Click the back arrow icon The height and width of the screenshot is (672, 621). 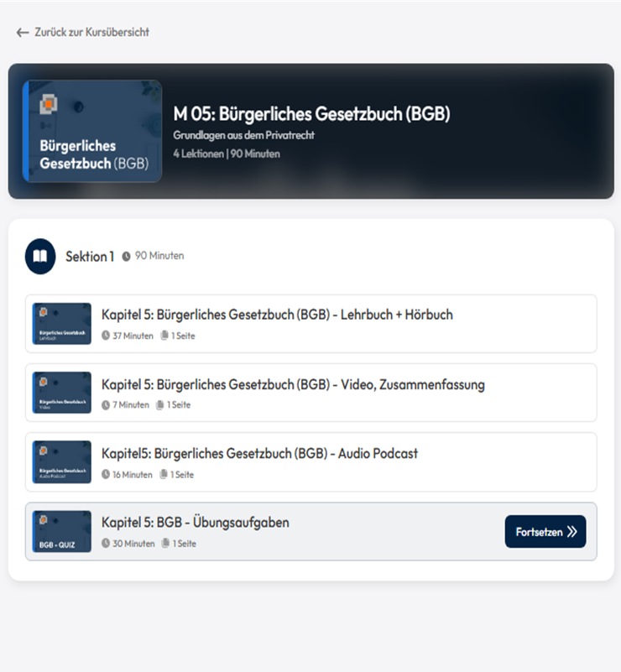point(23,33)
